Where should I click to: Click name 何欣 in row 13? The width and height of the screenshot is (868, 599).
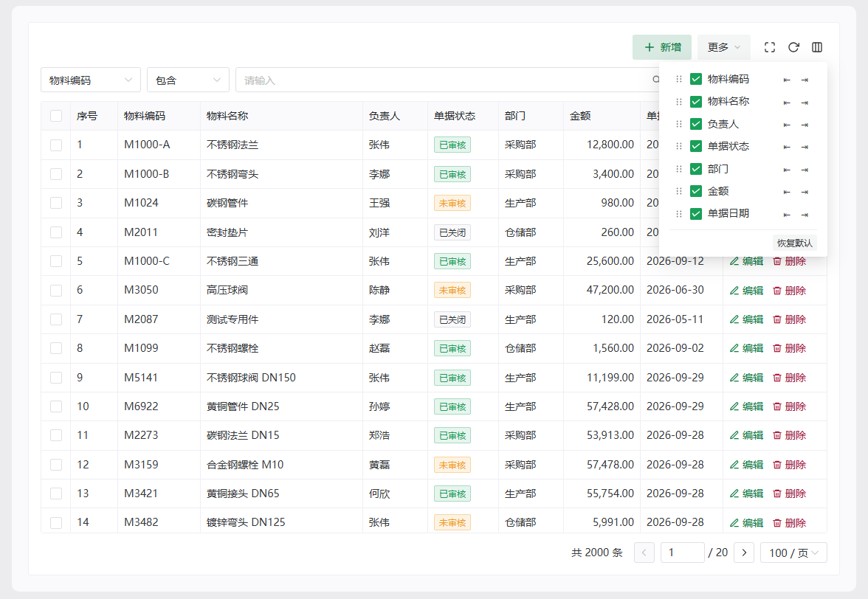point(379,494)
